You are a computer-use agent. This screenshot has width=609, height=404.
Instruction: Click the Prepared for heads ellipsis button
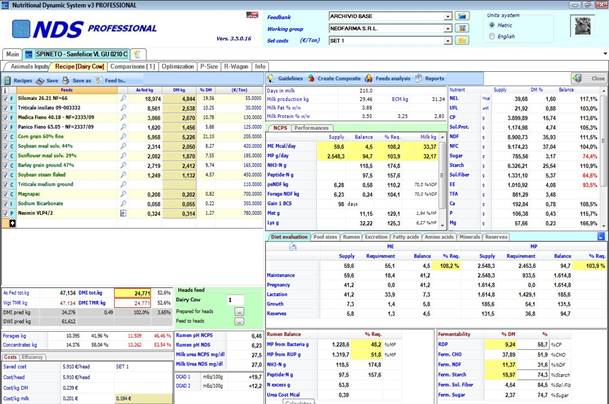point(239,312)
